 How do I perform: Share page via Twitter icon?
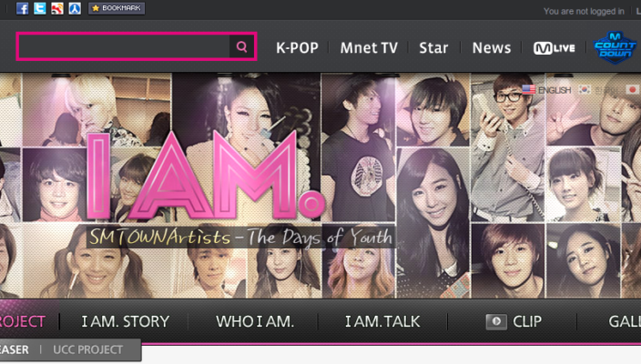(x=40, y=8)
